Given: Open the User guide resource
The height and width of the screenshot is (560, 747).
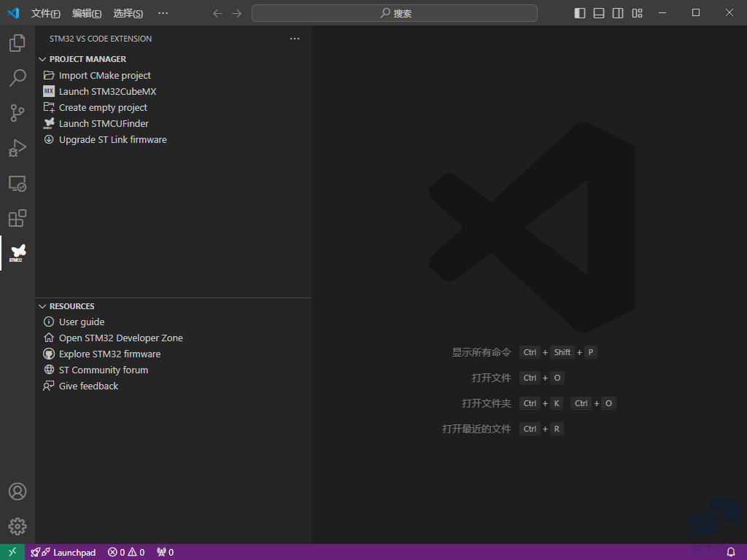Looking at the screenshot, I should coord(82,322).
